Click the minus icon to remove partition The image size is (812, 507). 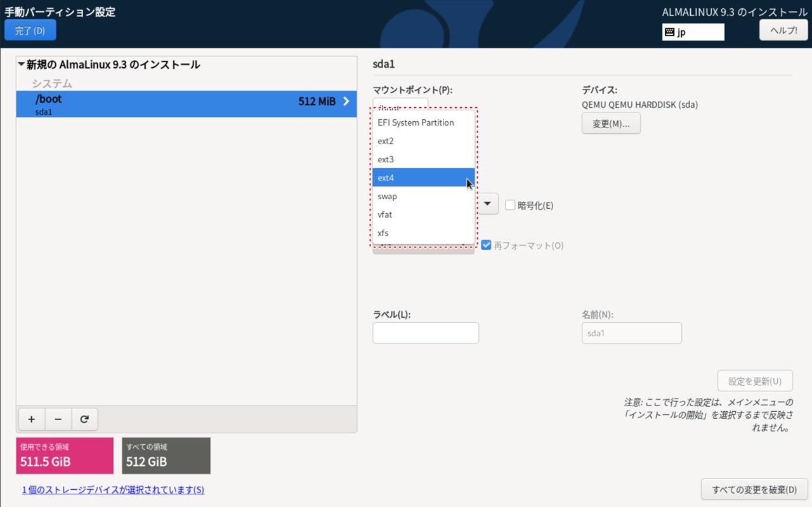[x=58, y=419]
